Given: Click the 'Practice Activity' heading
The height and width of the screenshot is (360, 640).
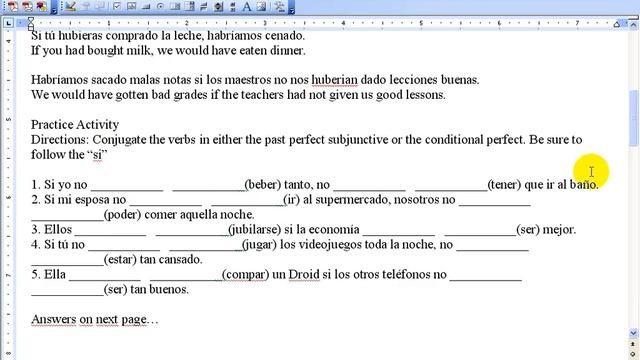Looking at the screenshot, I should tap(75, 124).
